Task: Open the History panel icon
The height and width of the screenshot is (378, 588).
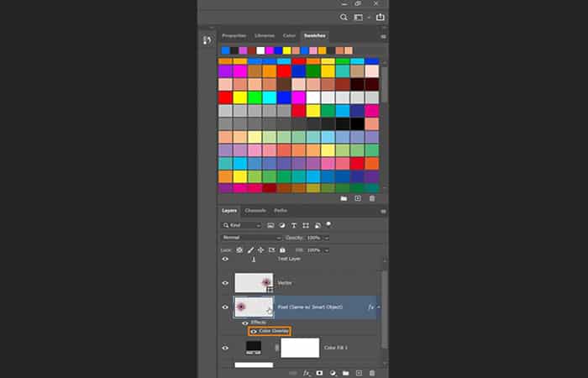Action: (x=207, y=40)
